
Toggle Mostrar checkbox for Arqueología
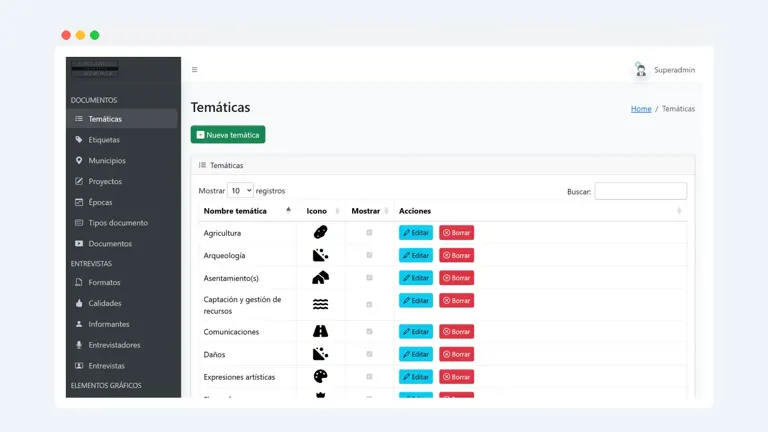(369, 255)
